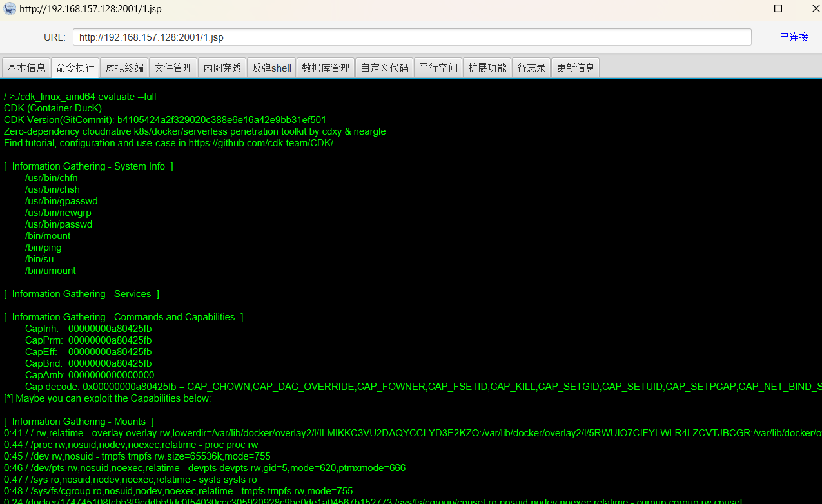Click the Commands and Capabilities heading
Viewport: 822px width, 504px height.
(x=124, y=317)
